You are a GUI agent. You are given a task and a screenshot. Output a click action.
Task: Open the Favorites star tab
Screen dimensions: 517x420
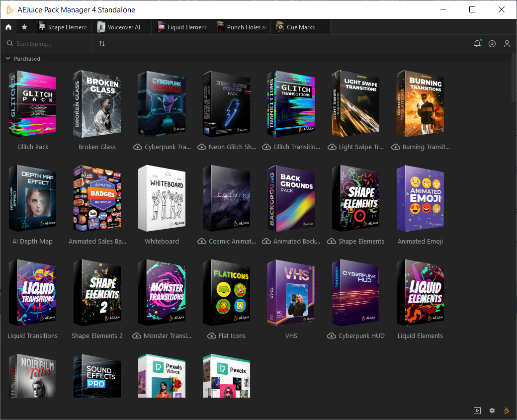(24, 27)
